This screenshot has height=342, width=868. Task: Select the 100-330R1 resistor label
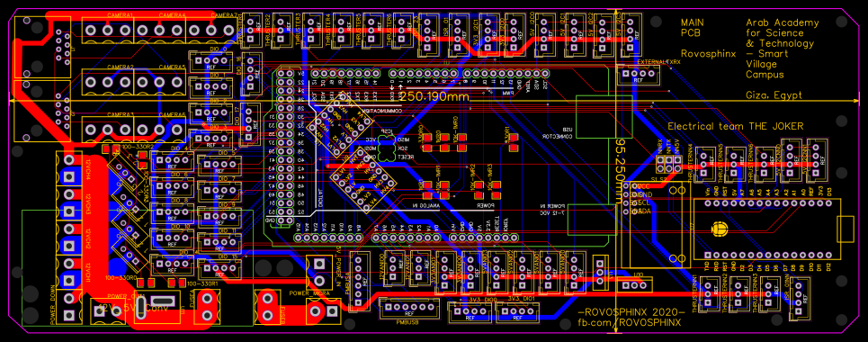[x=202, y=283]
